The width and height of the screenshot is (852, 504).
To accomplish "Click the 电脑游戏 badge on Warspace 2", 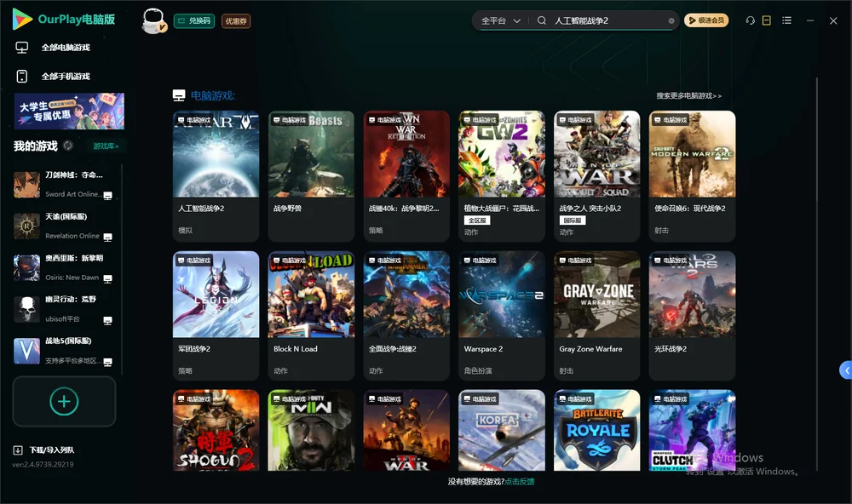I will click(481, 261).
